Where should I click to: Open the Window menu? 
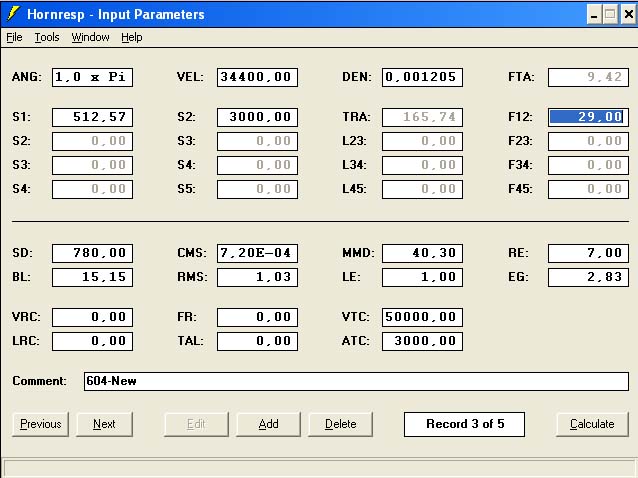(90, 37)
